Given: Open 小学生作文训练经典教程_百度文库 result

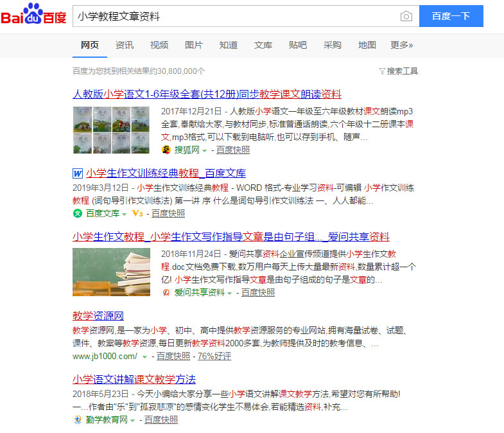Looking at the screenshot, I should [166, 173].
